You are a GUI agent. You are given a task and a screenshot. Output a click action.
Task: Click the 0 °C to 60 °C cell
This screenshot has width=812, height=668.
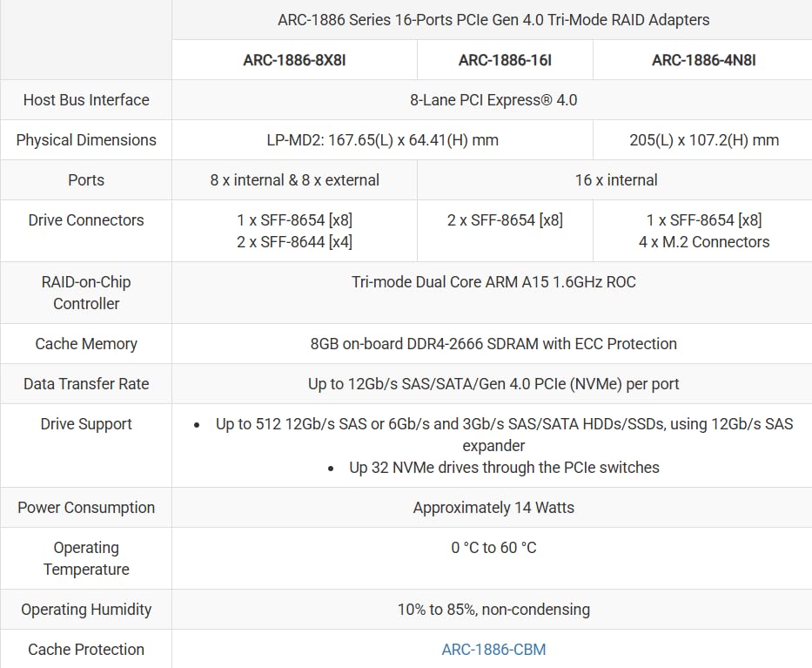tap(493, 548)
